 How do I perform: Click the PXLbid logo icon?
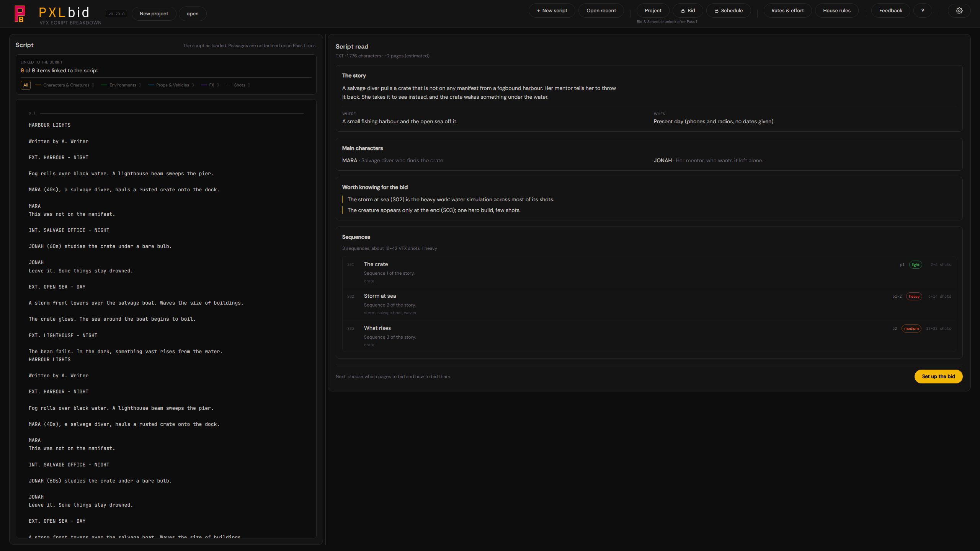click(20, 14)
